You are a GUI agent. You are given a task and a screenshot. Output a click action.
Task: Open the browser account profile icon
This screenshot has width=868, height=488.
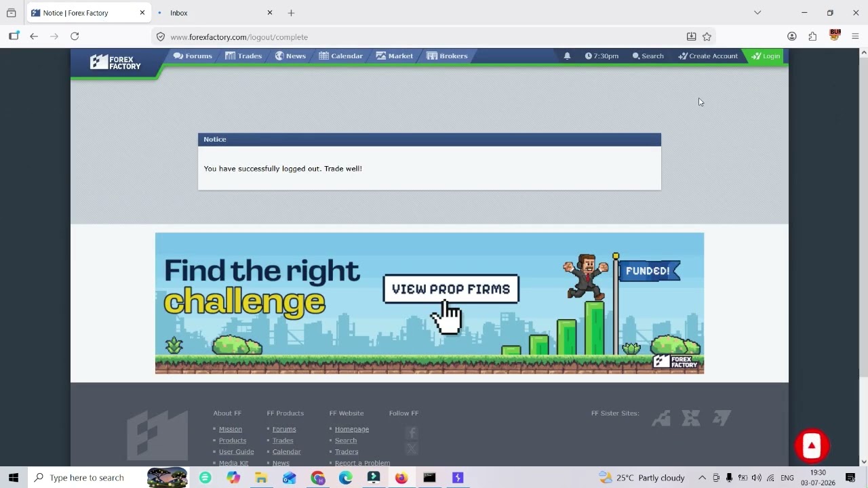(x=791, y=37)
